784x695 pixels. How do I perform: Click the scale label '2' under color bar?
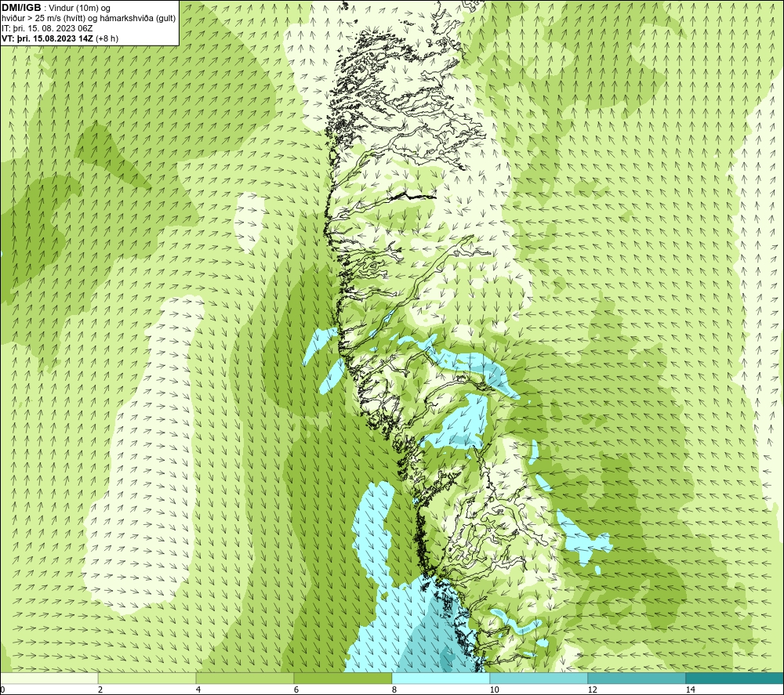(100, 690)
